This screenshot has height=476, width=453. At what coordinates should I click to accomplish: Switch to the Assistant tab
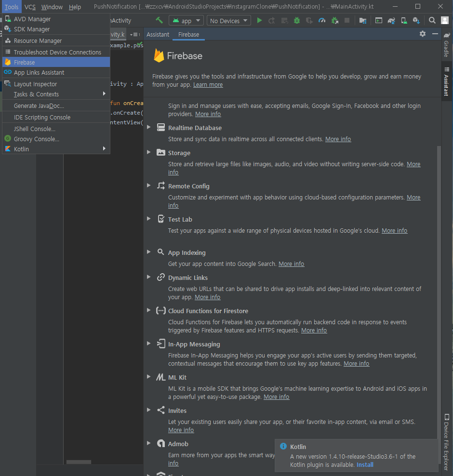158,35
